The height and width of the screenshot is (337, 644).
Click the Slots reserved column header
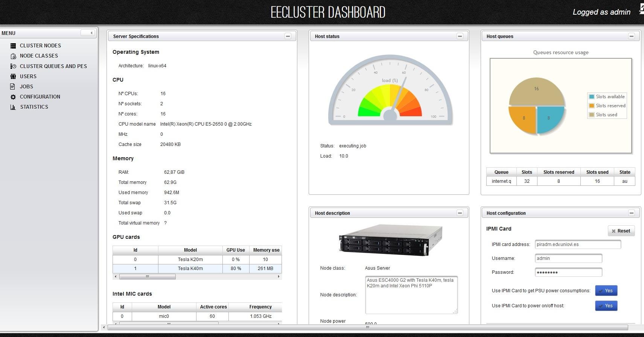559,172
